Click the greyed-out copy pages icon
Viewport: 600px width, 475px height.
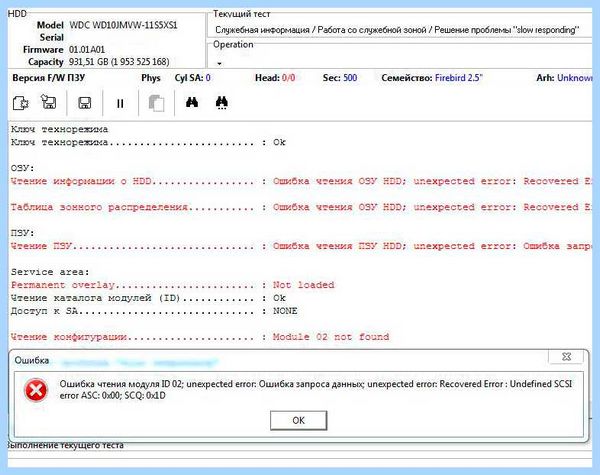click(x=156, y=103)
